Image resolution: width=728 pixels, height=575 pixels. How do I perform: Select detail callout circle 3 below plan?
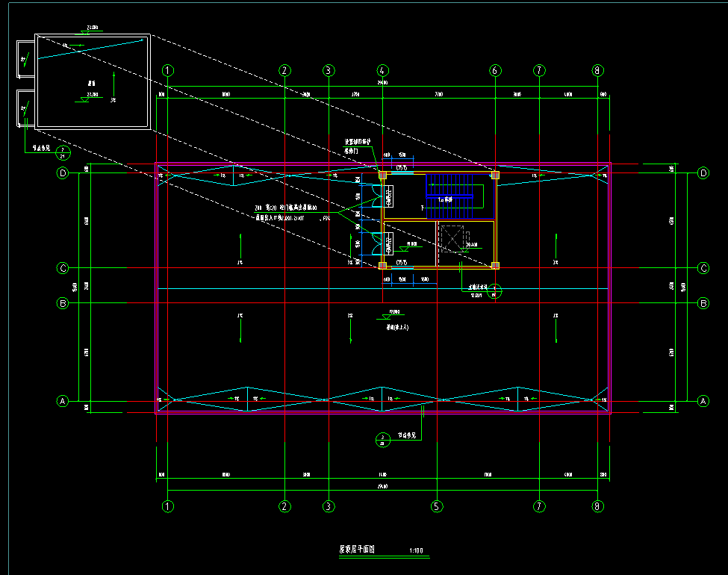pyautogui.click(x=382, y=439)
